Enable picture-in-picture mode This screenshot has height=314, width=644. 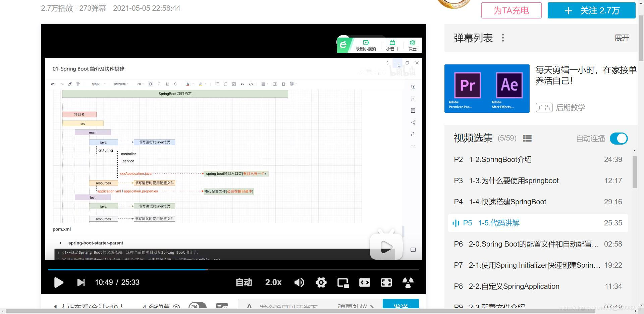click(x=343, y=283)
